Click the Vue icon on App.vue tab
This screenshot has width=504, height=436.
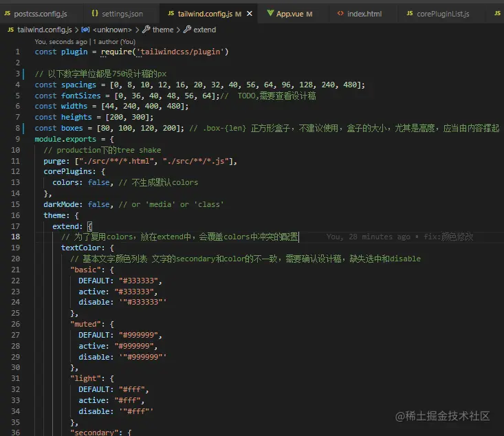pyautogui.click(x=270, y=13)
